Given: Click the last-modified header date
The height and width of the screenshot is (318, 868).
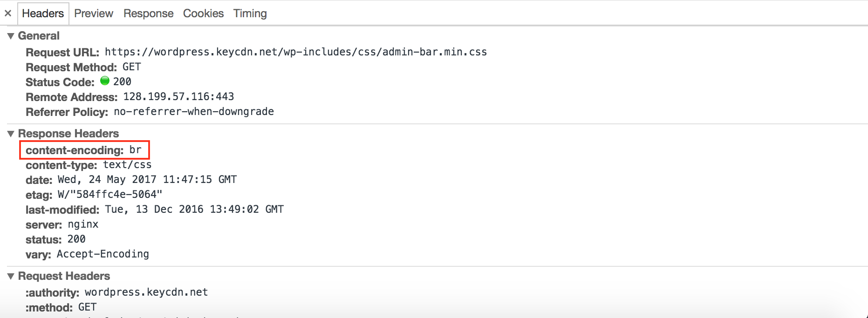Looking at the screenshot, I should [194, 209].
